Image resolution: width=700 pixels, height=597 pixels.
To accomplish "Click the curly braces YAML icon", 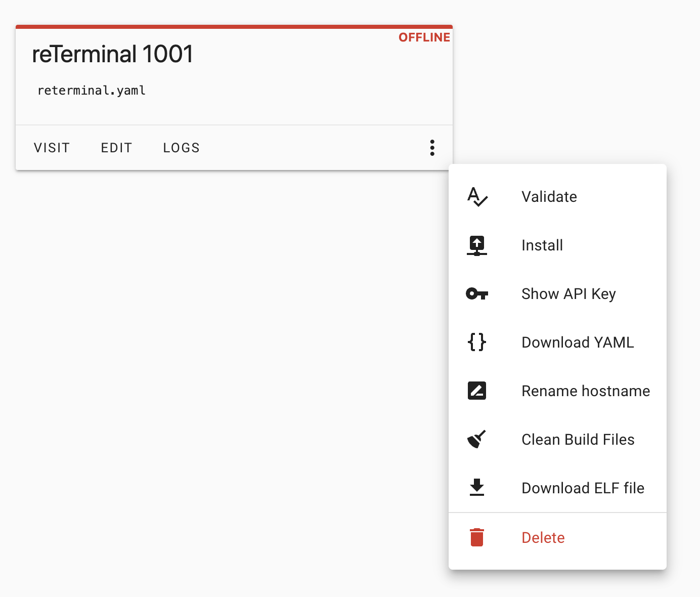I will pos(477,343).
